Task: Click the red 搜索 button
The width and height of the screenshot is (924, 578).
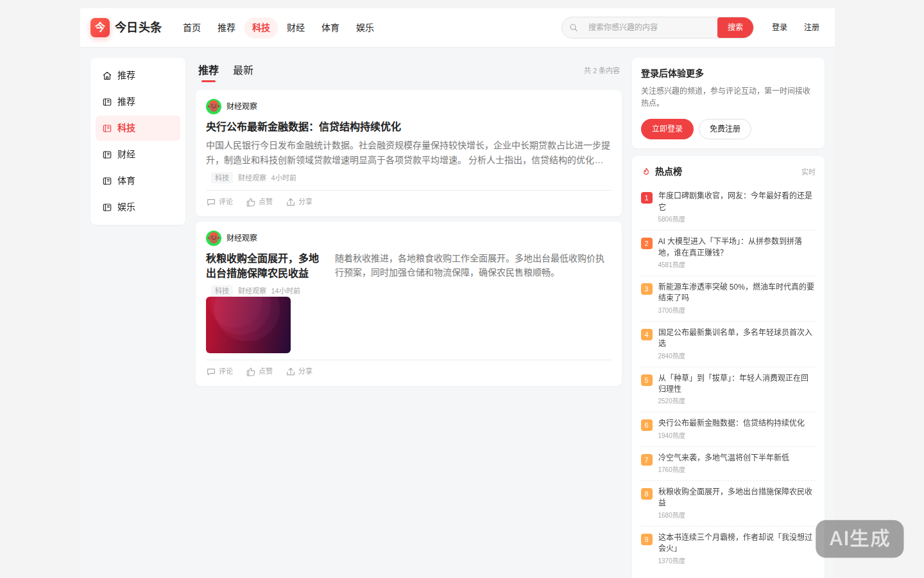Action: [x=735, y=28]
